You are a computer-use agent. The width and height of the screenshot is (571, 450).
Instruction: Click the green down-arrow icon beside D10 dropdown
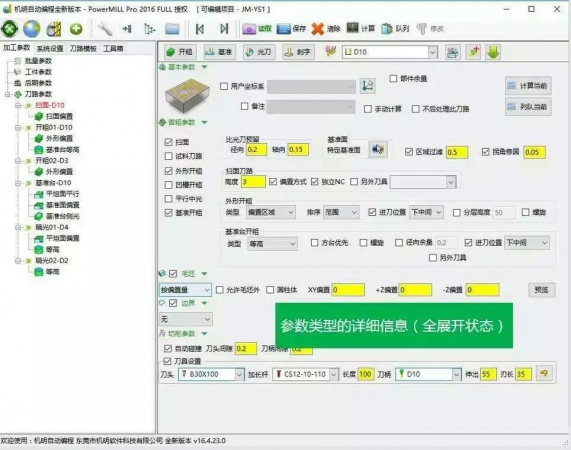(493, 52)
